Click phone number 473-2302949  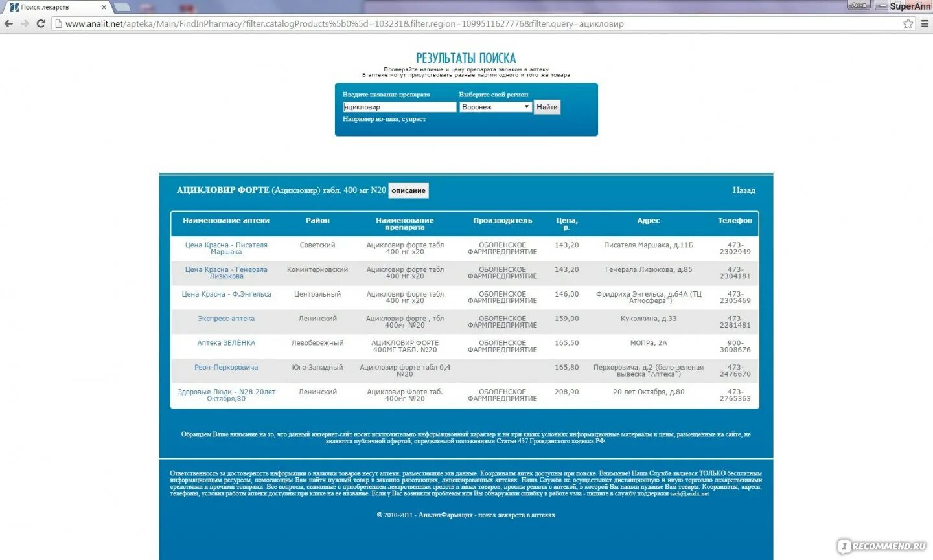click(x=735, y=249)
